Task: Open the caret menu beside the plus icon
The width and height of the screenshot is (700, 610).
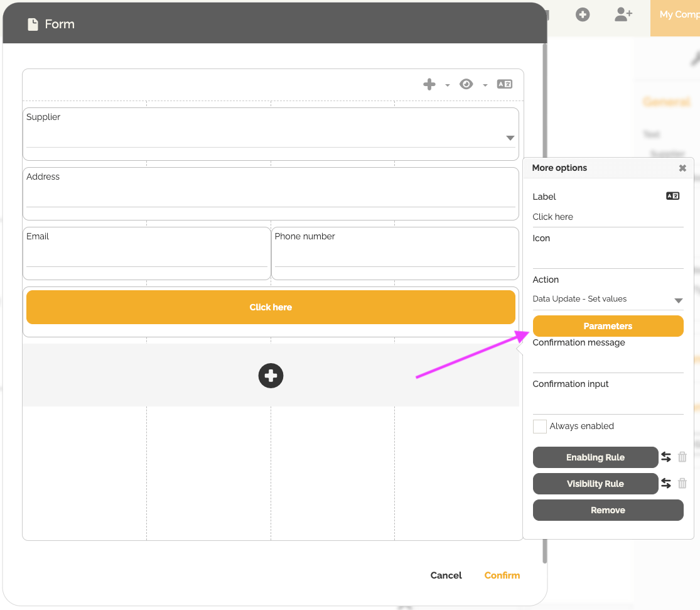Action: tap(448, 85)
